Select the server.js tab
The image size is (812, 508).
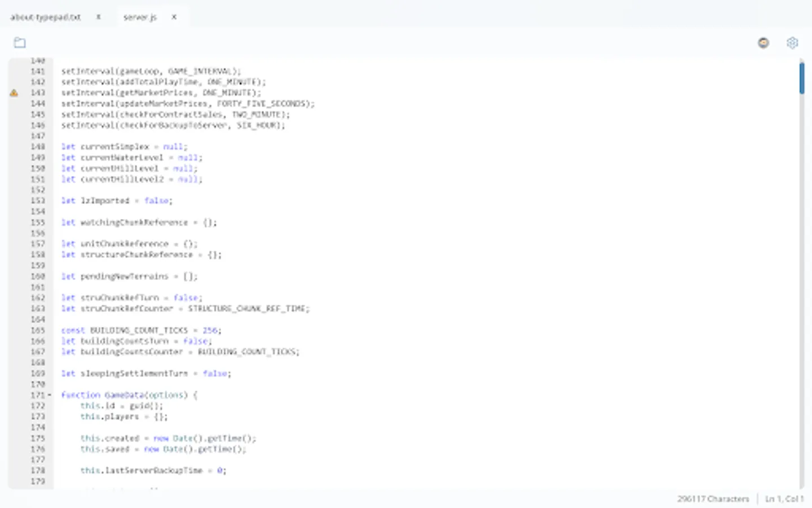[x=140, y=17]
